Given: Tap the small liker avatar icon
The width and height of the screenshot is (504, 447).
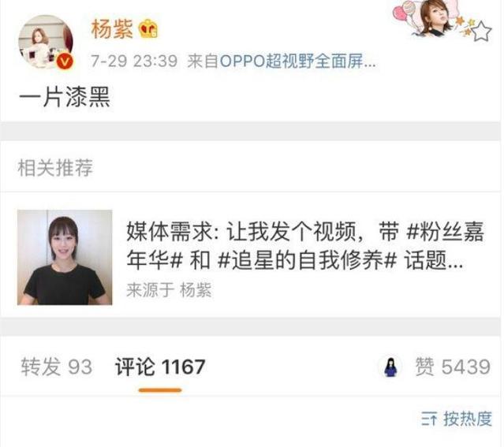Looking at the screenshot, I should 390,367.
